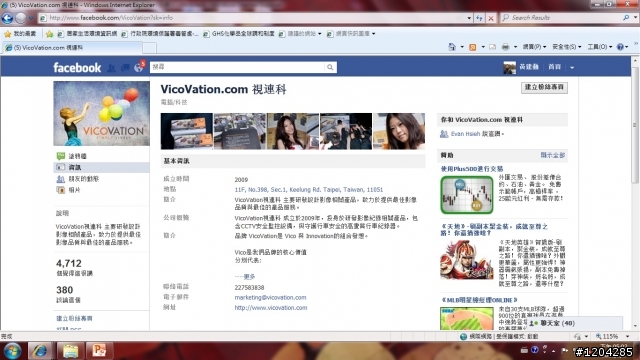
Task: Click the Facebook search magnifier button
Action: pos(330,67)
